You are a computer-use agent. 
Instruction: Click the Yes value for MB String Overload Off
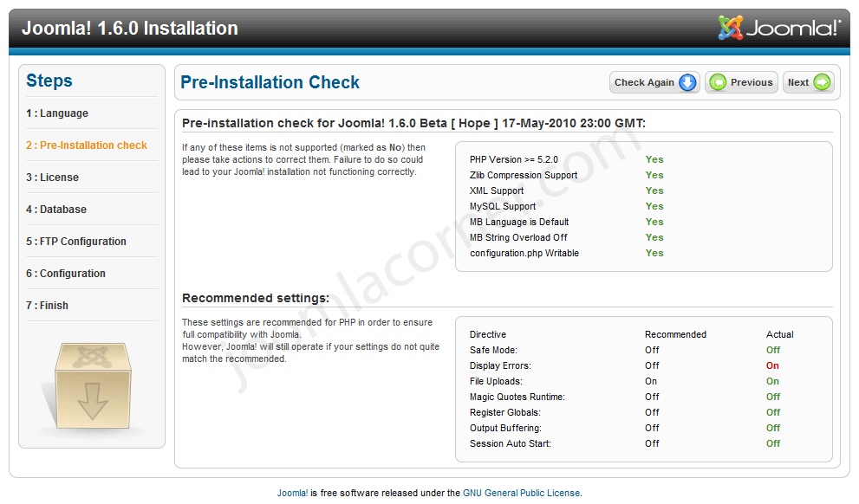[x=654, y=237]
